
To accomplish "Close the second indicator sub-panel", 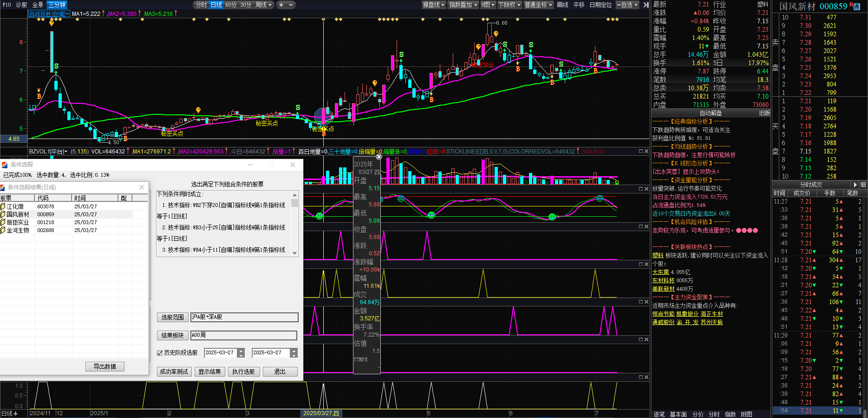I will coord(646,189).
